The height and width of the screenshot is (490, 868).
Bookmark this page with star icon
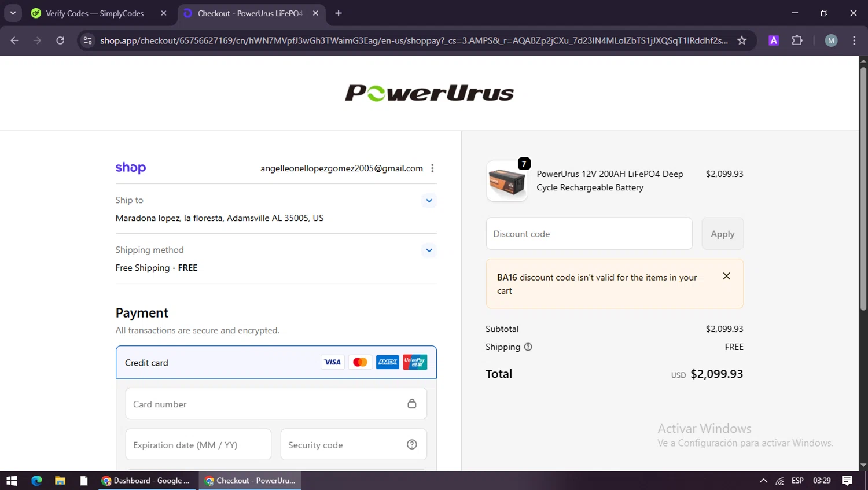742,40
